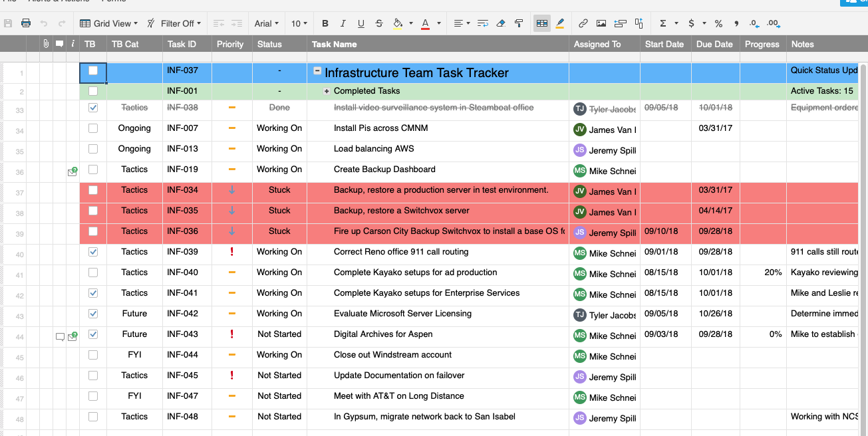This screenshot has height=436, width=868.
Task: Apply italic formatting
Action: [343, 23]
